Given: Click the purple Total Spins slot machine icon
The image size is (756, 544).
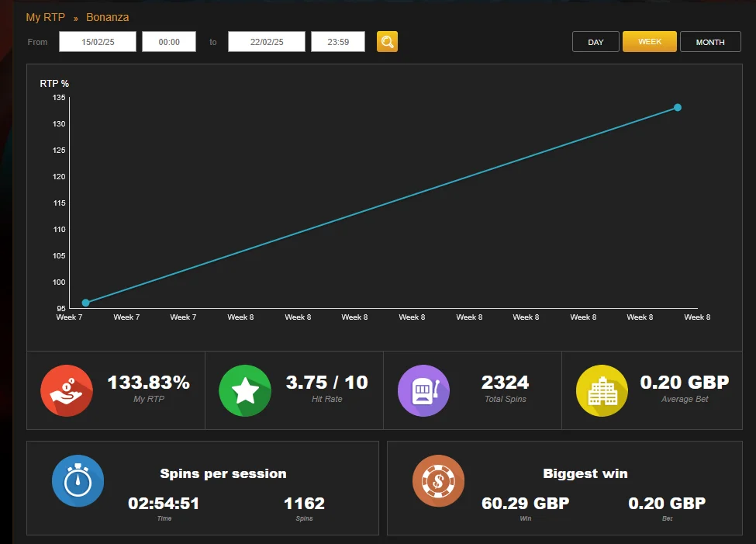Looking at the screenshot, I should (423, 390).
